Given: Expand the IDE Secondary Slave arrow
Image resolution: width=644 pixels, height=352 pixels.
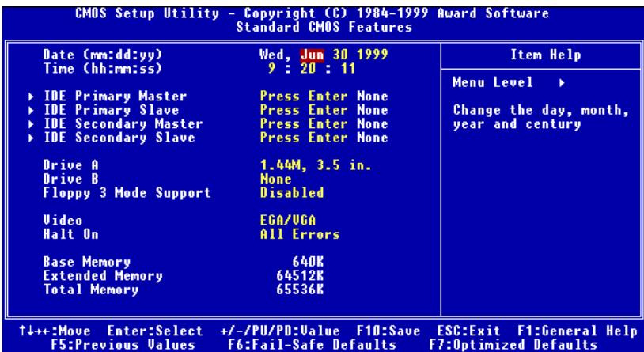Looking at the screenshot, I should point(32,138).
